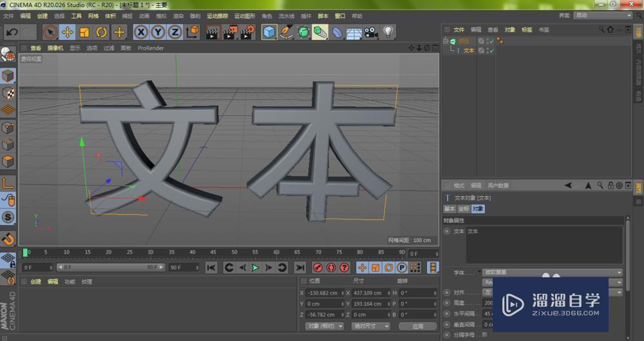Enable the Axis mode L icon
The height and width of the screenshot is (341, 644).
click(8, 183)
